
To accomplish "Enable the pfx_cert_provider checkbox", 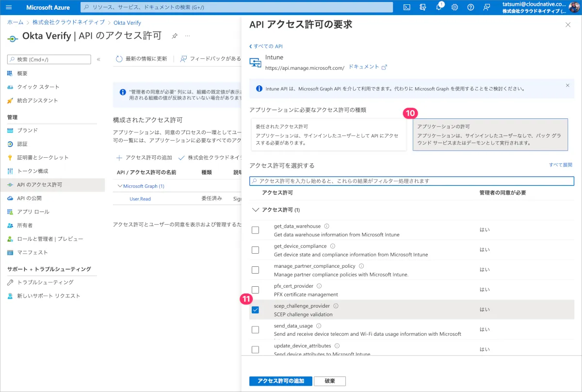I will point(255,290).
